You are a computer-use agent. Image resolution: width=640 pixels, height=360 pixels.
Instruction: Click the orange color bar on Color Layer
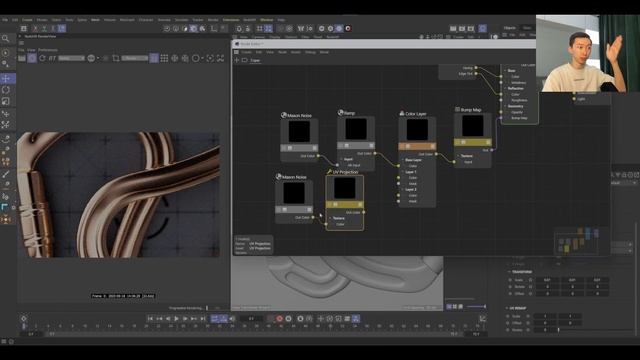pos(417,146)
